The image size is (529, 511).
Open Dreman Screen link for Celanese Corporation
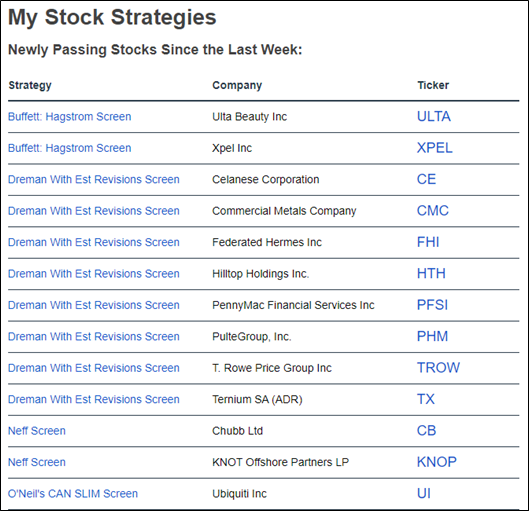click(94, 179)
